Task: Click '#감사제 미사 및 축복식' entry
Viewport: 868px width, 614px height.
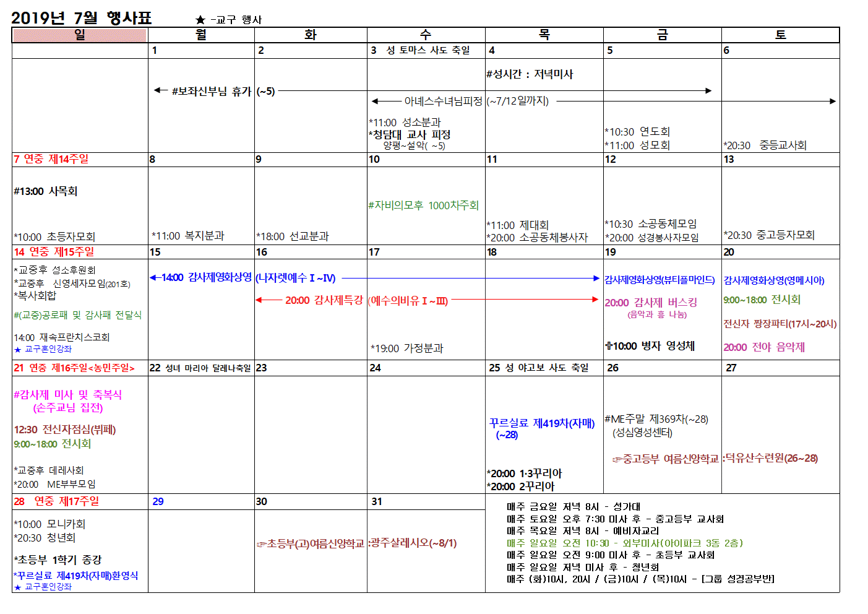Action: click(x=67, y=395)
